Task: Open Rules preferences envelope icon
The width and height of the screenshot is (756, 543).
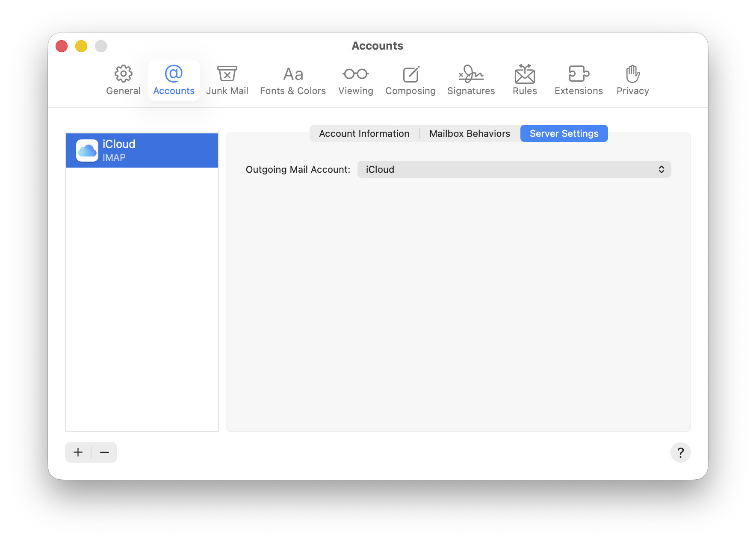Action: tap(525, 74)
